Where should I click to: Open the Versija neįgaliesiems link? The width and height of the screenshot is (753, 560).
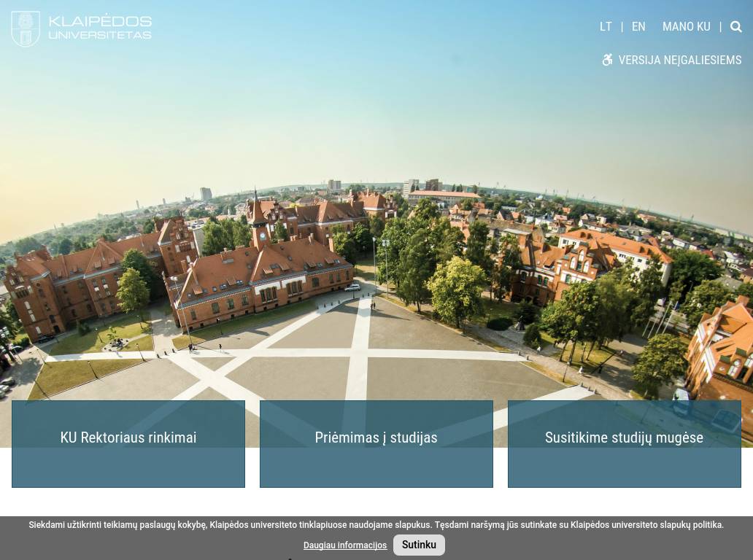[x=679, y=61]
